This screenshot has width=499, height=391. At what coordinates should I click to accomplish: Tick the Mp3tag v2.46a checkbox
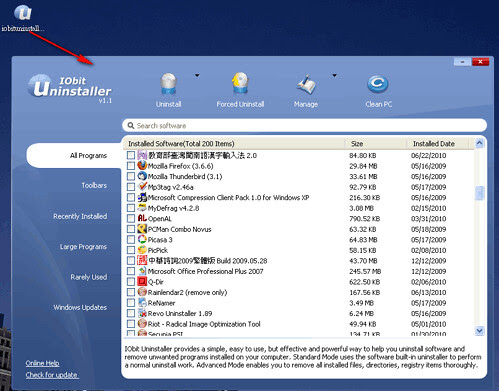pos(131,187)
